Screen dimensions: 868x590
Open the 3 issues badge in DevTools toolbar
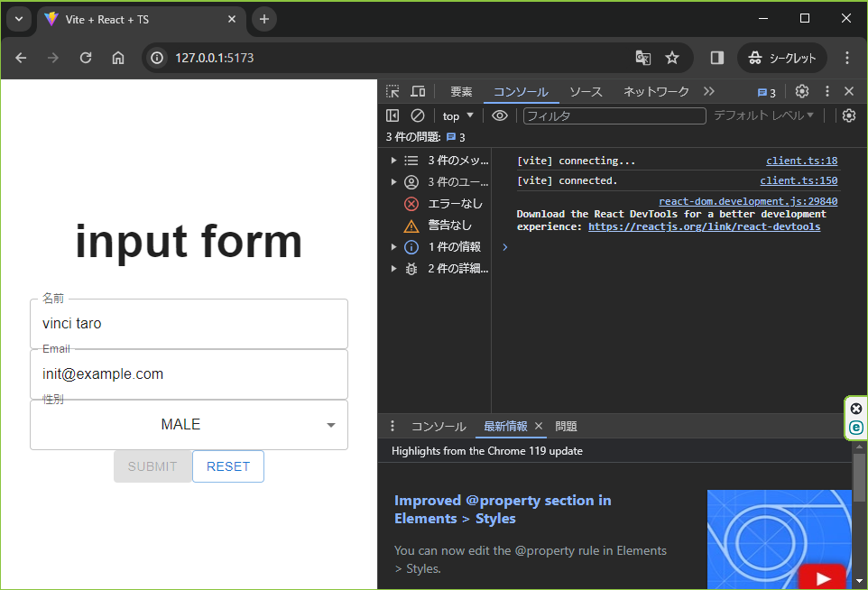pyautogui.click(x=767, y=92)
